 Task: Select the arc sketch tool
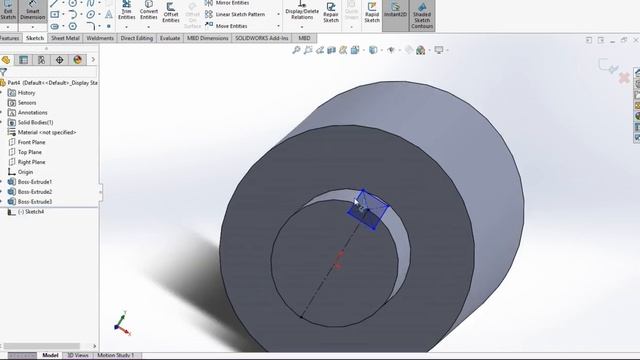tap(73, 14)
